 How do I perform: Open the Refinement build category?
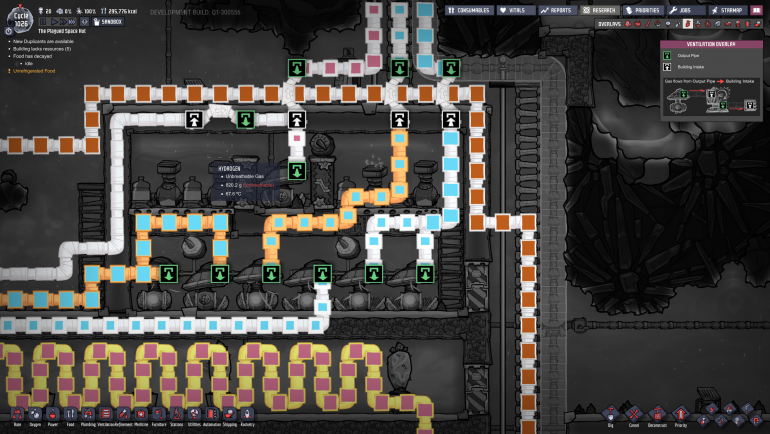tap(123, 416)
